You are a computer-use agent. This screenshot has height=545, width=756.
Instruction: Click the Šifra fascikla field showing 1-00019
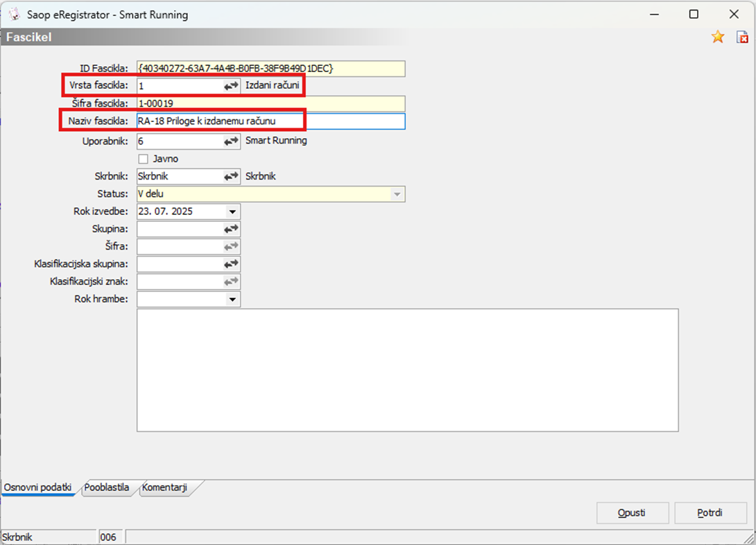pos(271,103)
